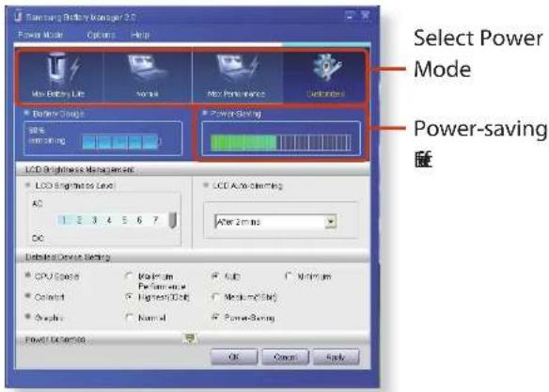The height and width of the screenshot is (392, 549).
Task: Click the blue Battery Gauge remaining bar
Action: pyautogui.click(x=120, y=142)
